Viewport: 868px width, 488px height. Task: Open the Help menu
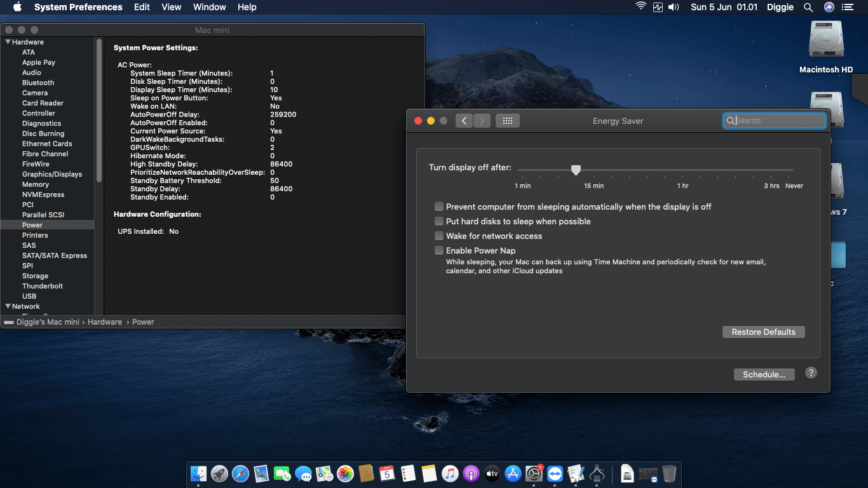247,7
